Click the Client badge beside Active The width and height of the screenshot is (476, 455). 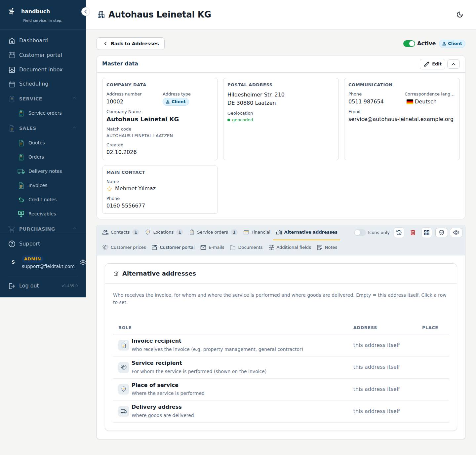[x=452, y=44]
